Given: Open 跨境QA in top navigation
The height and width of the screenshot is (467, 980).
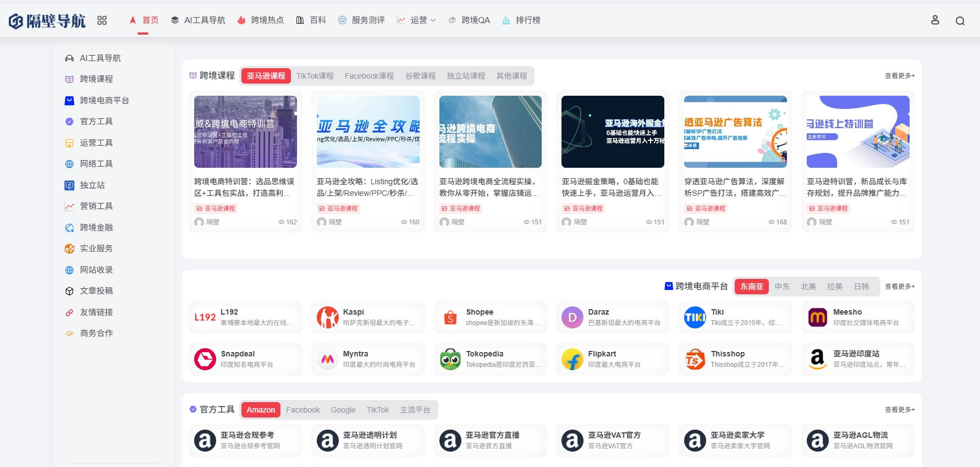Looking at the screenshot, I should click(469, 20).
